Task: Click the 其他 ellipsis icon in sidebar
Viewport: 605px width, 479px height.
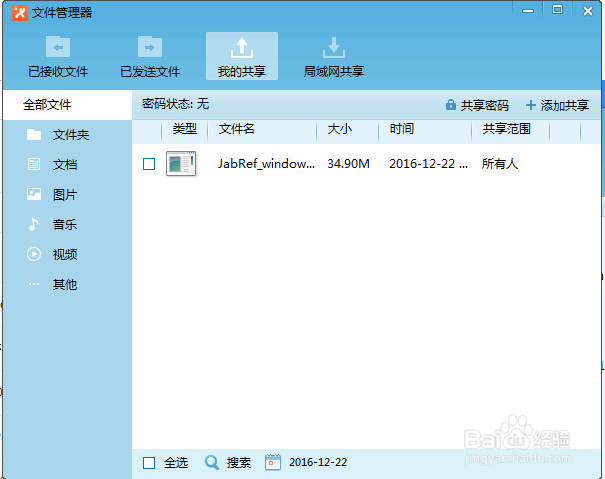Action: point(34,284)
